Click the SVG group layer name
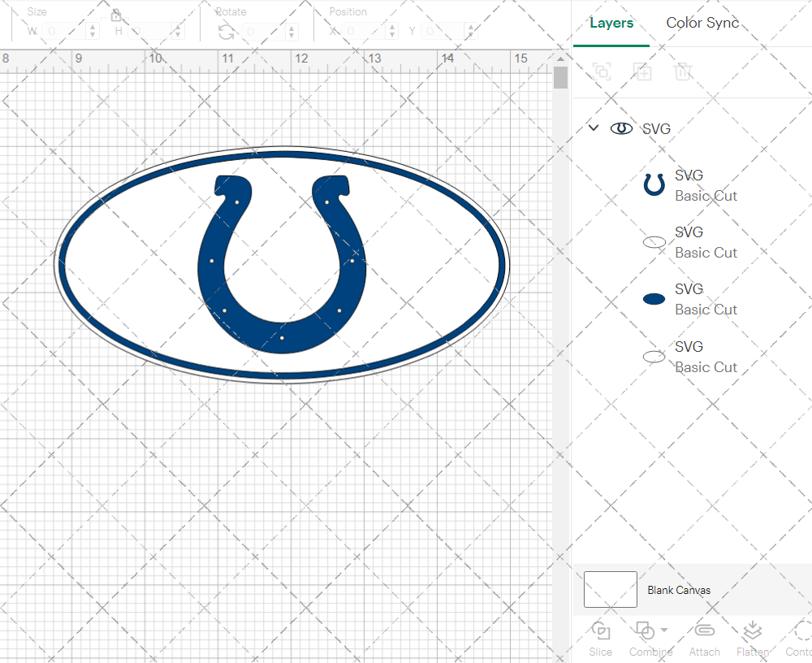Viewport: 812px width, 663px height. [656, 128]
